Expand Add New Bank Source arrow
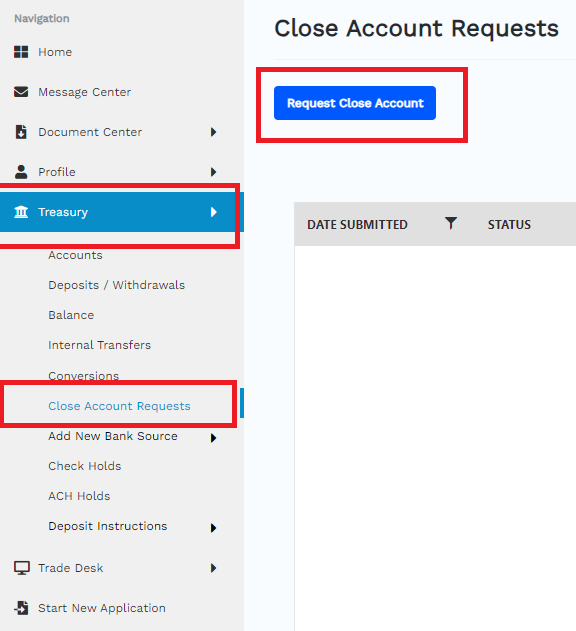Image resolution: width=576 pixels, height=631 pixels. (x=213, y=437)
